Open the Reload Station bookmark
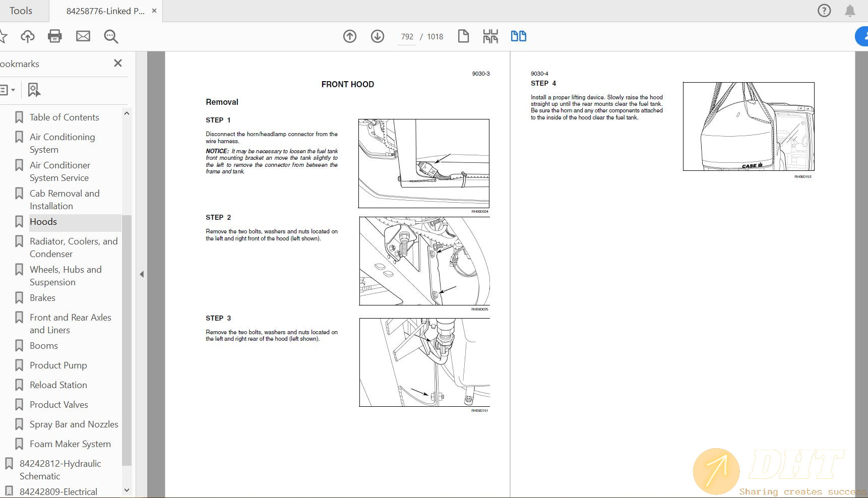This screenshot has width=868, height=498. coord(58,385)
